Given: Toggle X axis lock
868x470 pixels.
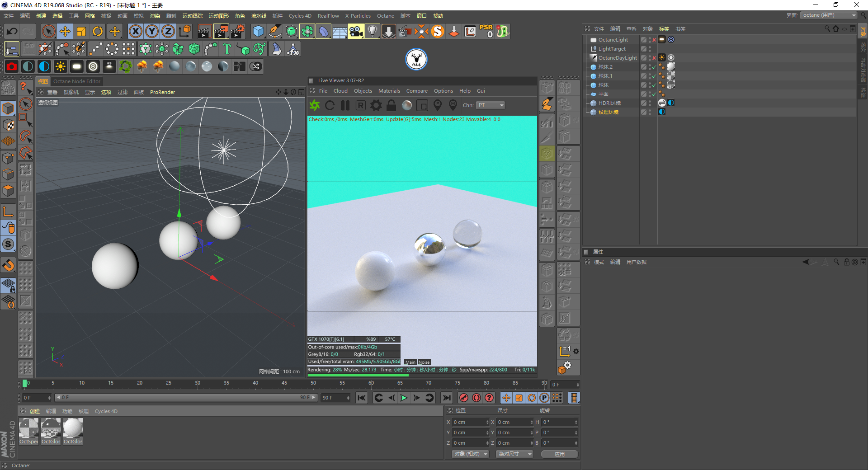Looking at the screenshot, I should point(135,31).
